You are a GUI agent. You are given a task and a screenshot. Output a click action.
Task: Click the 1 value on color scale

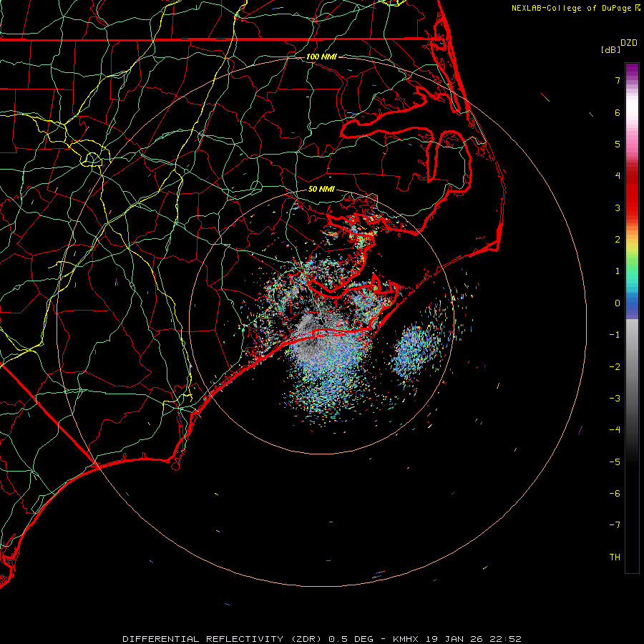[x=618, y=271]
